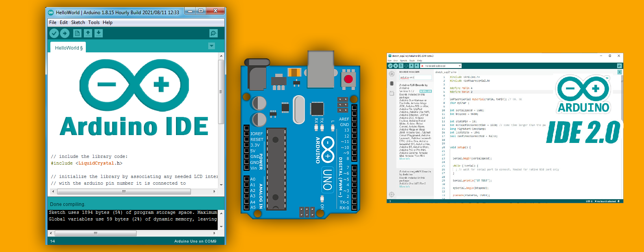Click the Arduino logo icon in HelloWorld title bar
Viewport: 644px width, 252px height.
[51, 12]
